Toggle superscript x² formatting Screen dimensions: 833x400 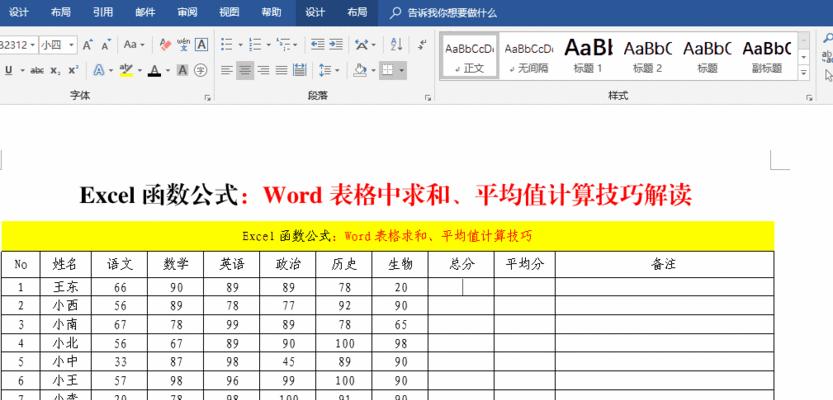pos(73,70)
